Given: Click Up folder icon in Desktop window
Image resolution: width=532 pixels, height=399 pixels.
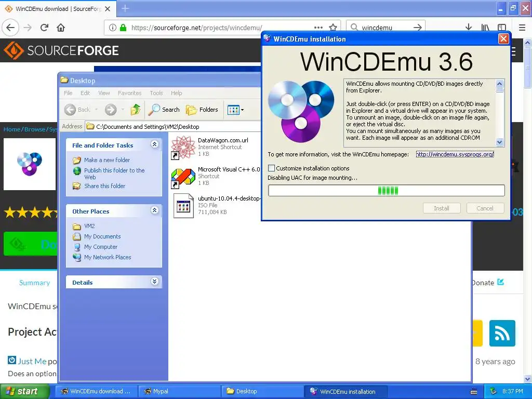Looking at the screenshot, I should [136, 110].
